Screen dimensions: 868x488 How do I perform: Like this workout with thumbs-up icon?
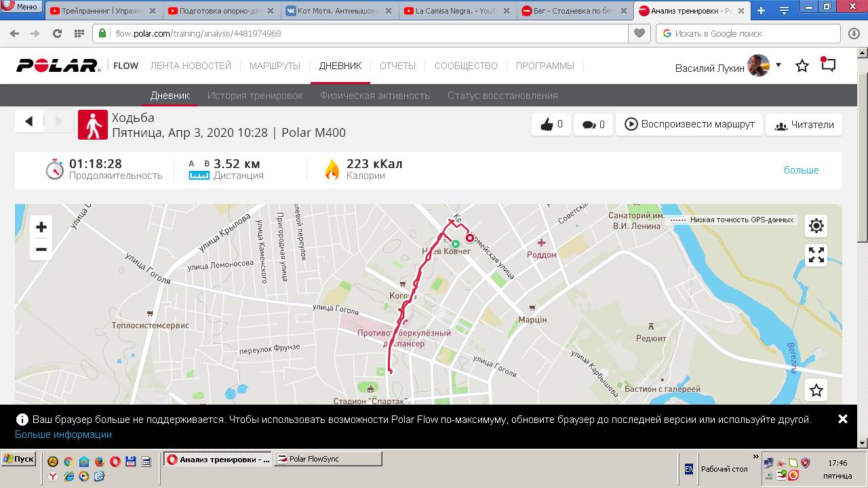551,125
